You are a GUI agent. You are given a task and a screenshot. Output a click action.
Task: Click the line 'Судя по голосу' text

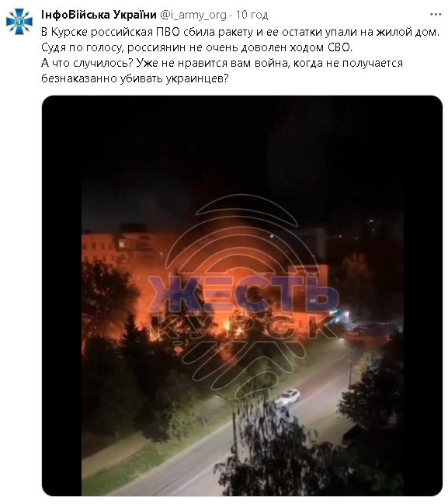click(196, 47)
